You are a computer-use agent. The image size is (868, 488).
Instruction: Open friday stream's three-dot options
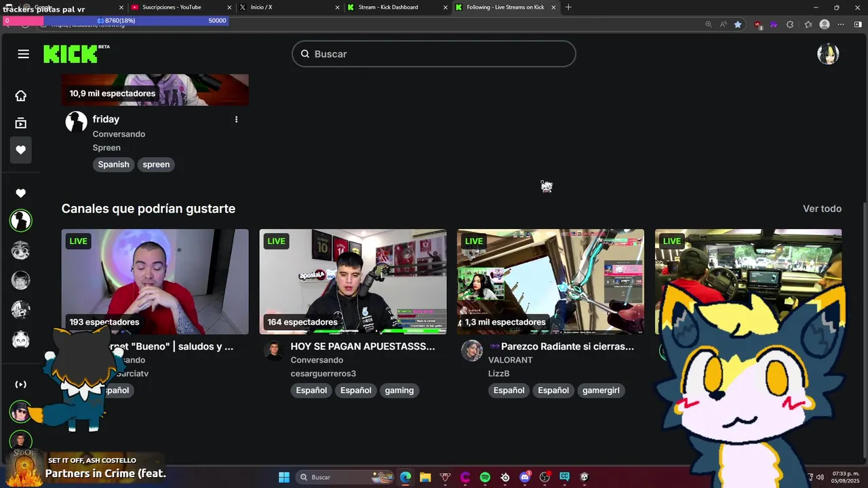(x=236, y=119)
